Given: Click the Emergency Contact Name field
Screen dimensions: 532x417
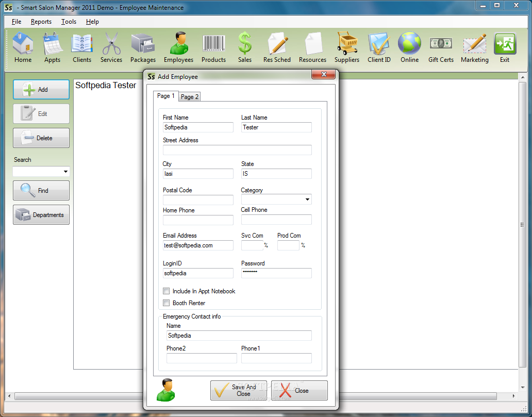Looking at the screenshot, I should 239,336.
